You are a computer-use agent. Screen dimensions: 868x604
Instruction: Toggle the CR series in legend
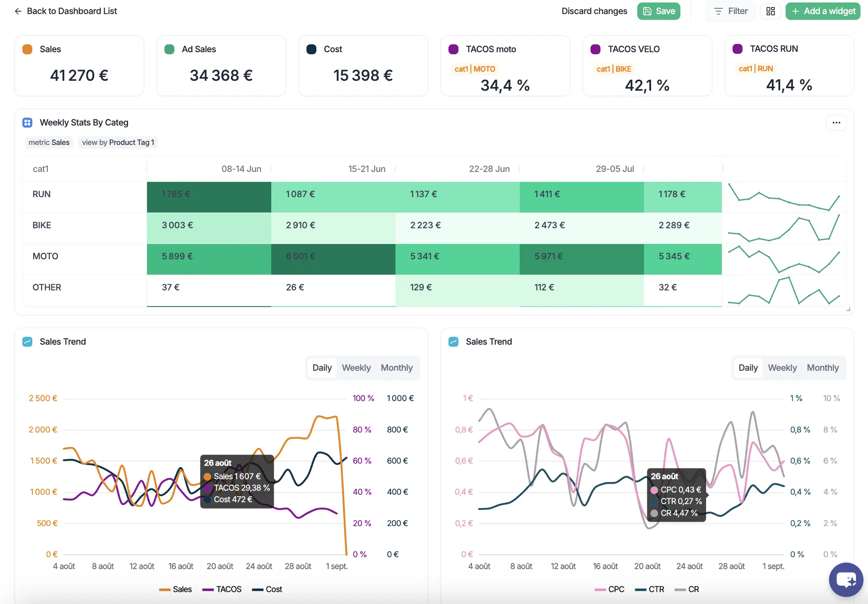pyautogui.click(x=687, y=590)
